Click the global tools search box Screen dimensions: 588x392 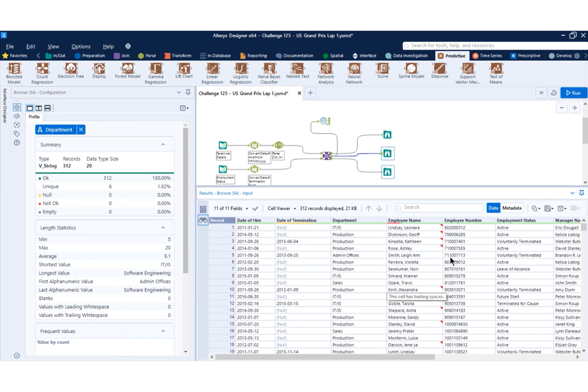(494, 46)
